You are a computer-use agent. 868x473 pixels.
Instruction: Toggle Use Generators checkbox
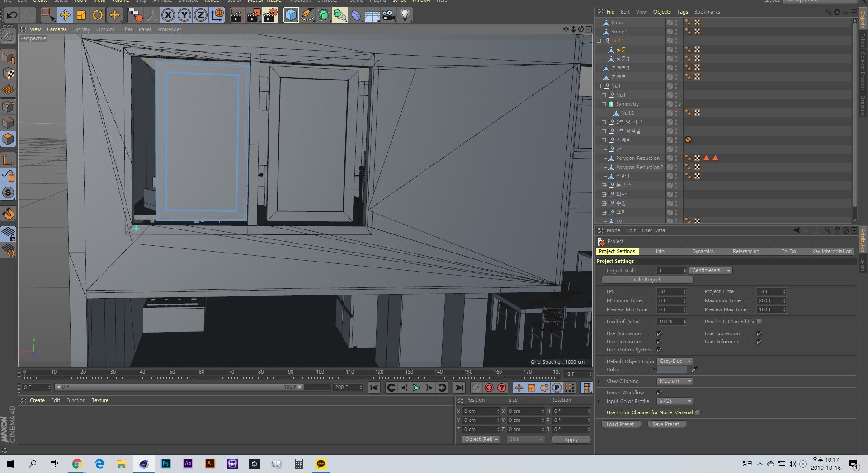[x=659, y=342]
